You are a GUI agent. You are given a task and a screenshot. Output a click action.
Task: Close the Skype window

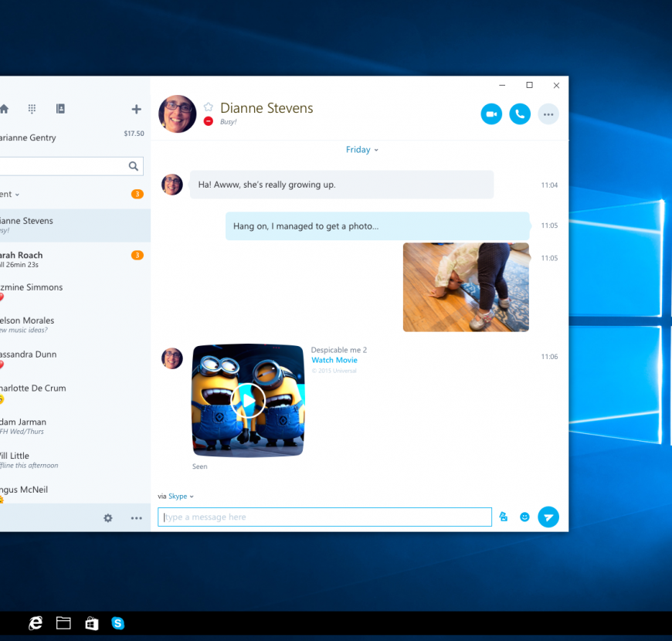click(x=556, y=85)
